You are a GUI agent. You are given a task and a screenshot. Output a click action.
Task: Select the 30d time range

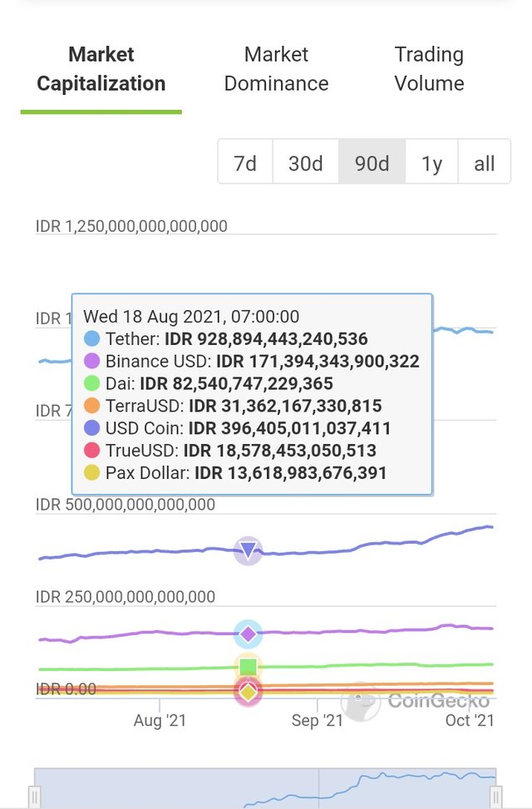(305, 163)
